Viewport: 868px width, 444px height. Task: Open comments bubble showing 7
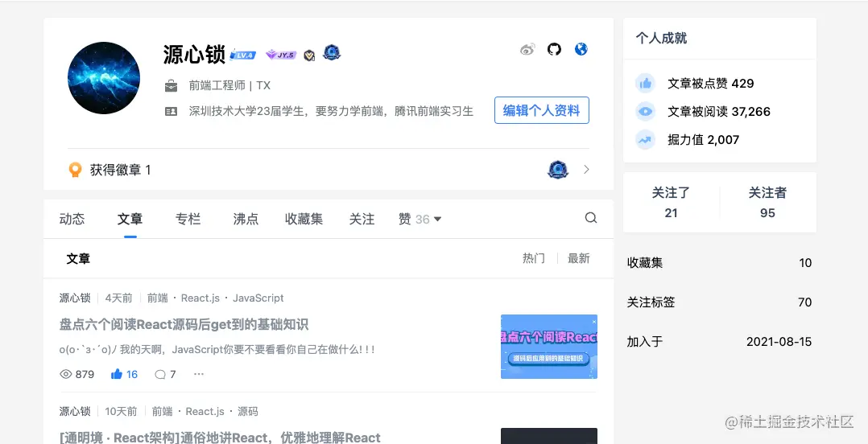click(x=166, y=374)
